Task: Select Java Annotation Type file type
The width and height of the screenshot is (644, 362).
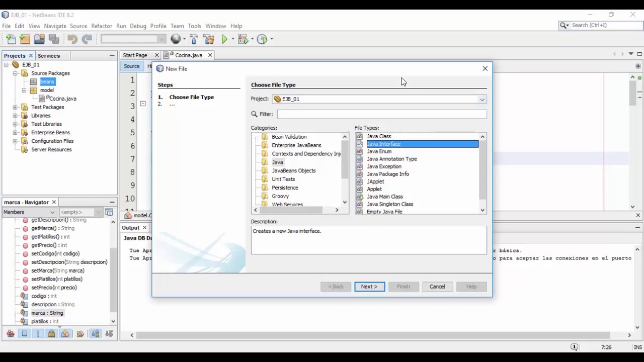Action: (392, 159)
